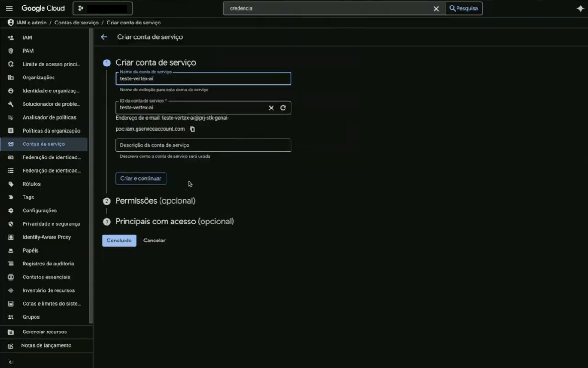Collapse the left sidebar panel
This screenshot has height=368, width=588.
(x=11, y=362)
